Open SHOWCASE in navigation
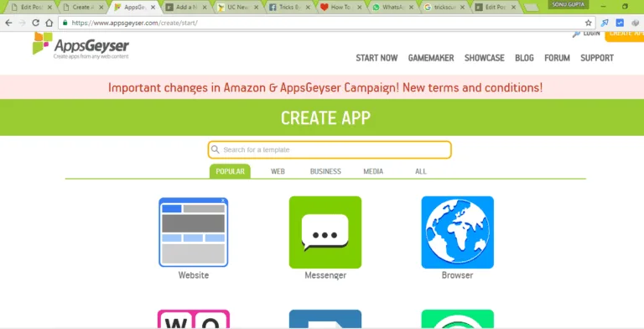Viewport: 644px width, 329px height. click(484, 58)
